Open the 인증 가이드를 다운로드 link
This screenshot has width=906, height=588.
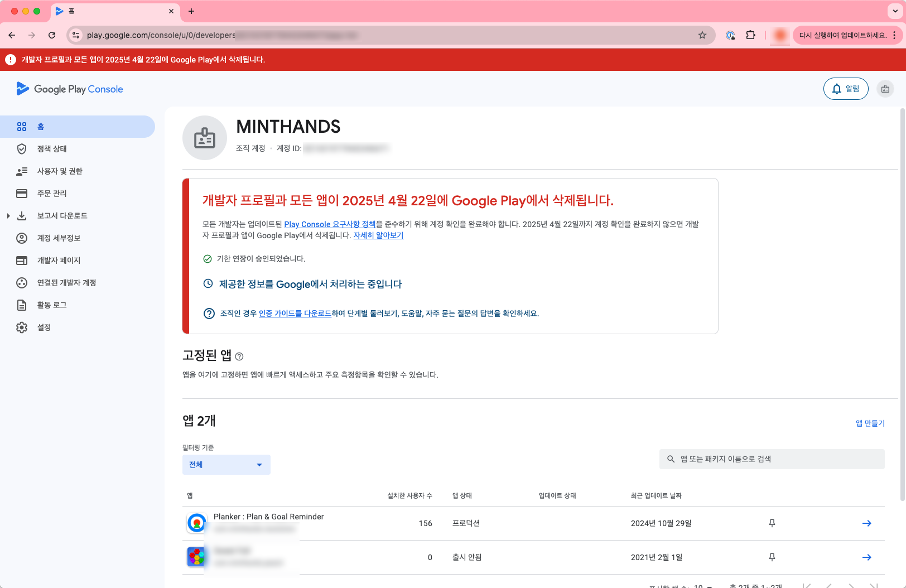(x=295, y=314)
